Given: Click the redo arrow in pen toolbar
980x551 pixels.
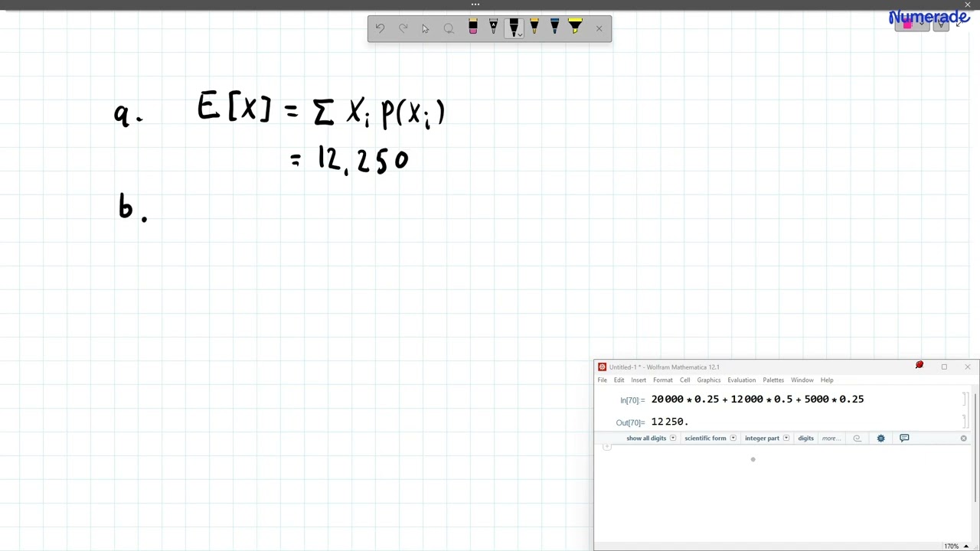Looking at the screenshot, I should click(x=403, y=29).
